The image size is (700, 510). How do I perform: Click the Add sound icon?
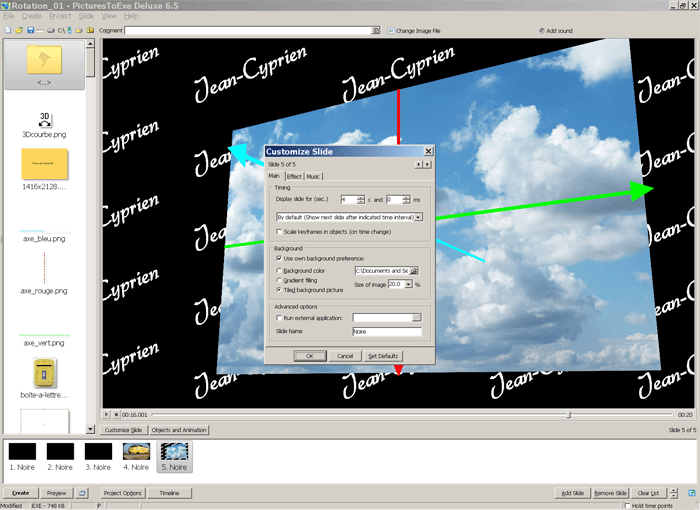(x=542, y=31)
